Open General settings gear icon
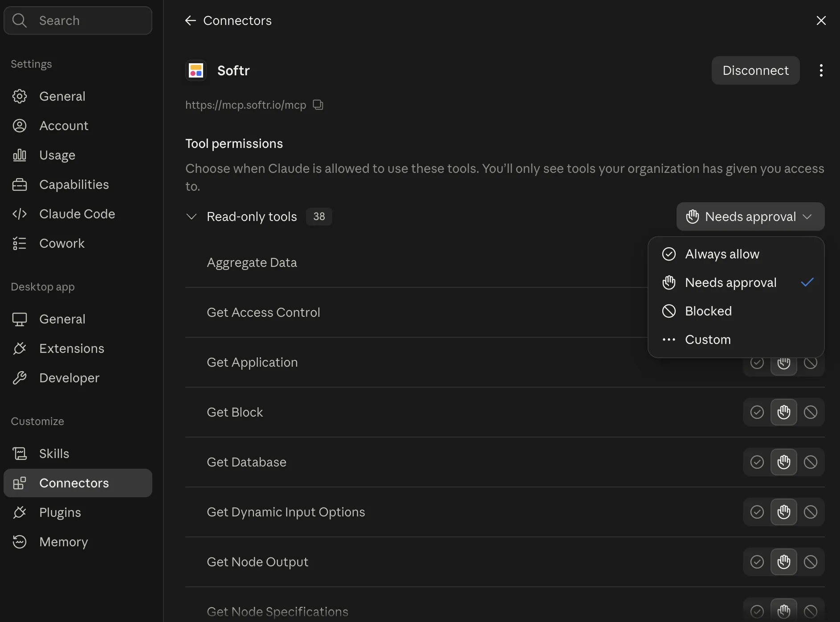Image resolution: width=840 pixels, height=622 pixels. (20, 96)
